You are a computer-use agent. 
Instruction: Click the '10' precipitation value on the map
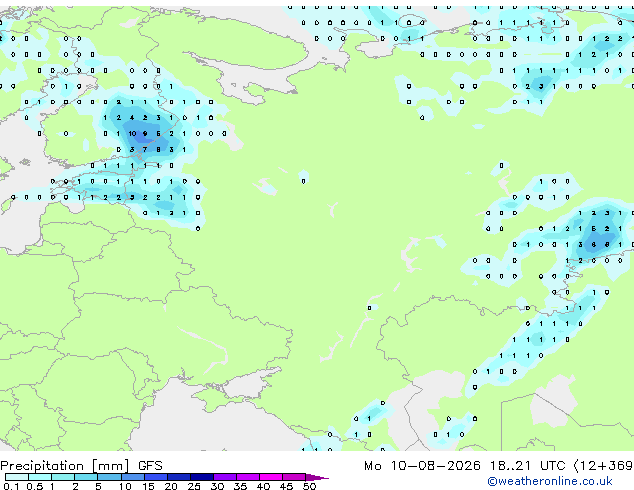(x=132, y=133)
